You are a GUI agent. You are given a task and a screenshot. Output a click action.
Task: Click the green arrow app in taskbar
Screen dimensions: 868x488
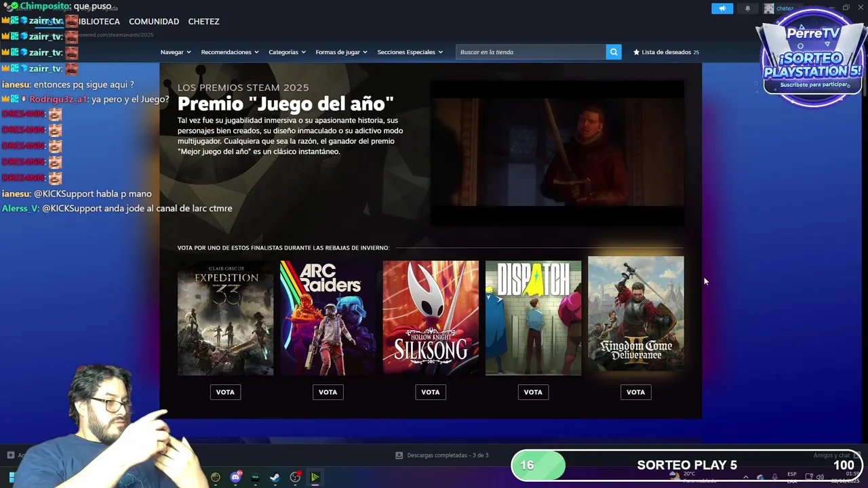315,477
